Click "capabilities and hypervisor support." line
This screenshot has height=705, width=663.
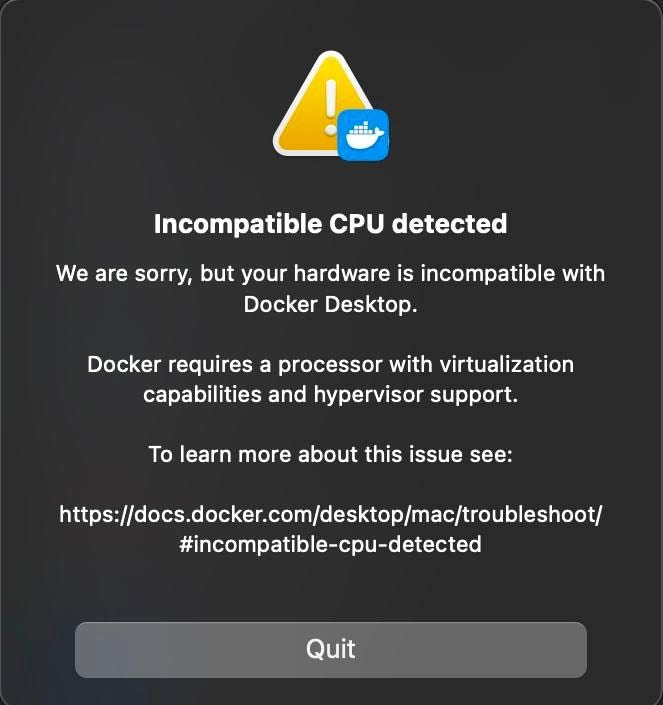coord(331,395)
